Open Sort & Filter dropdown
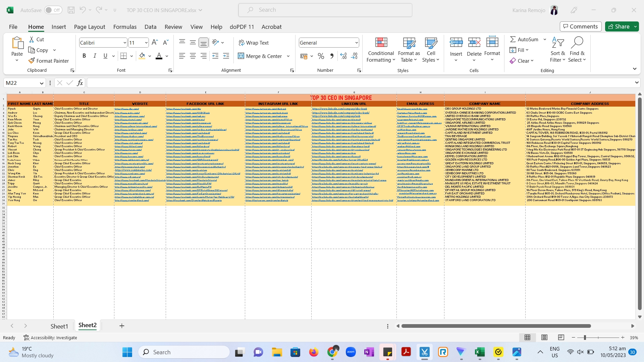 pyautogui.click(x=558, y=50)
